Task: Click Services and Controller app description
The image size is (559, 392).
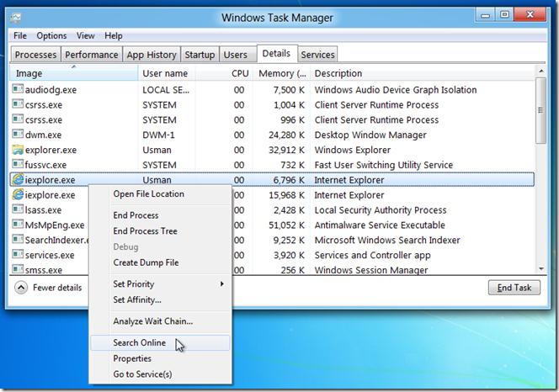Action: pos(373,255)
